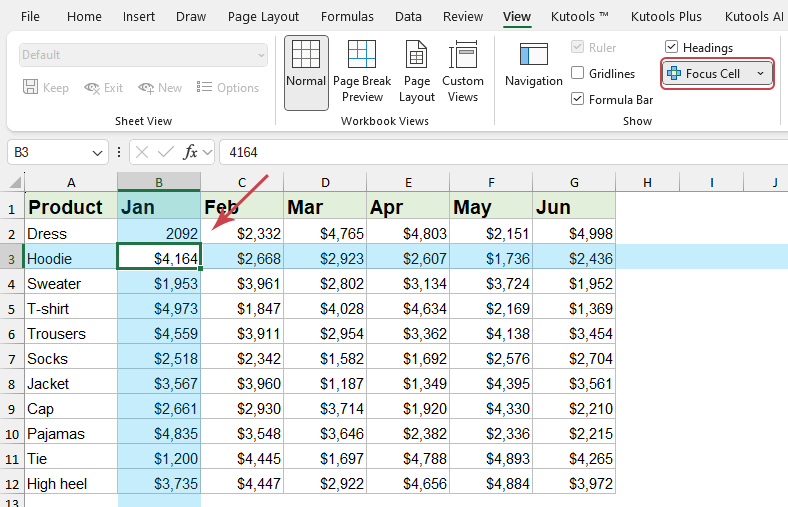Click the Focus Cell button icon

(674, 74)
